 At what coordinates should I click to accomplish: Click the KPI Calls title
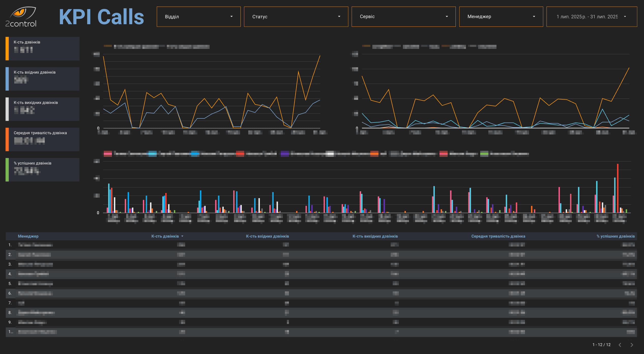pyautogui.click(x=101, y=17)
